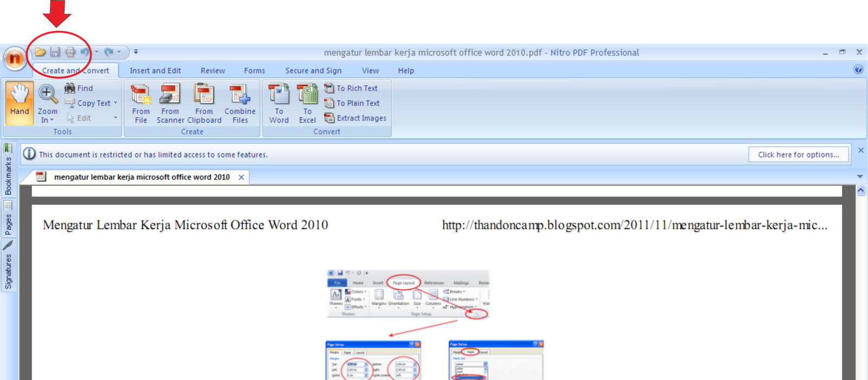Select the Copy Text tool
868x380 pixels.
click(87, 103)
